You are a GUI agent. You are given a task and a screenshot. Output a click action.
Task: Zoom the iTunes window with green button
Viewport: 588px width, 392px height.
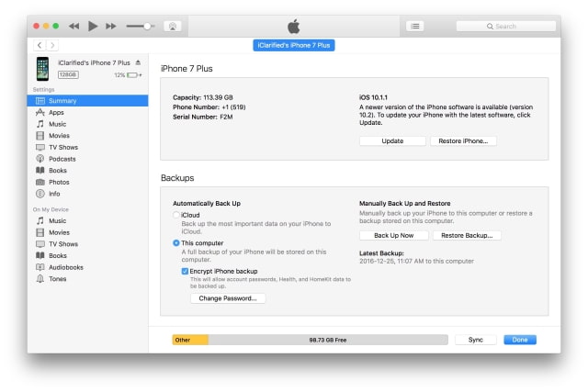(55, 26)
